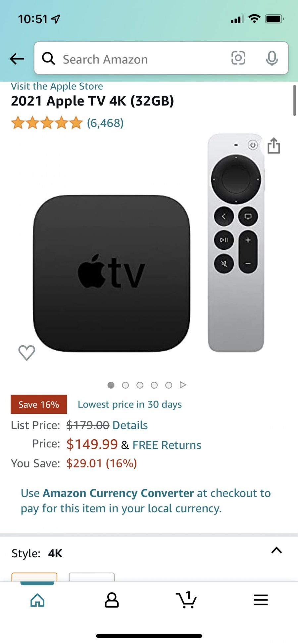Open the shopping cart icon
This screenshot has height=644, width=298.
186,600
